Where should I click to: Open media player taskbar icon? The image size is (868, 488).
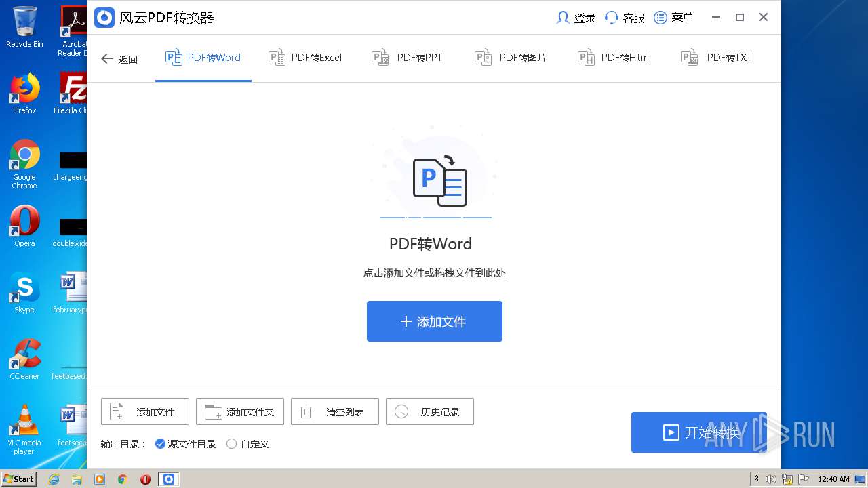tap(100, 479)
